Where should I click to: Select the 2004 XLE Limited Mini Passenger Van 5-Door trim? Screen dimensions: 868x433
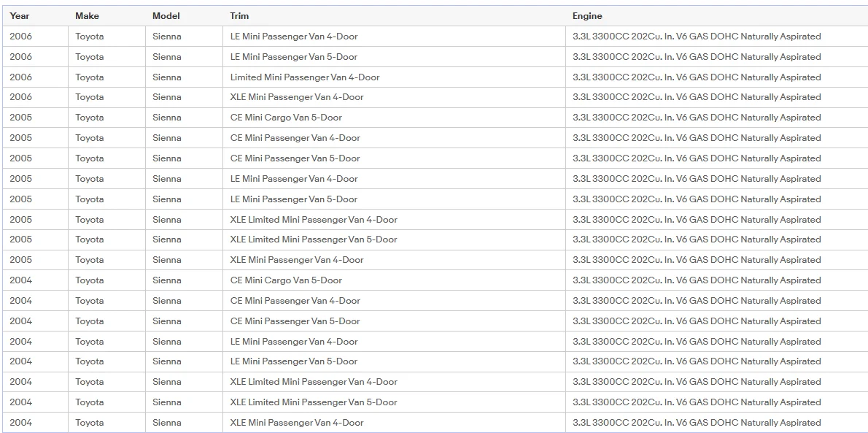pos(314,402)
